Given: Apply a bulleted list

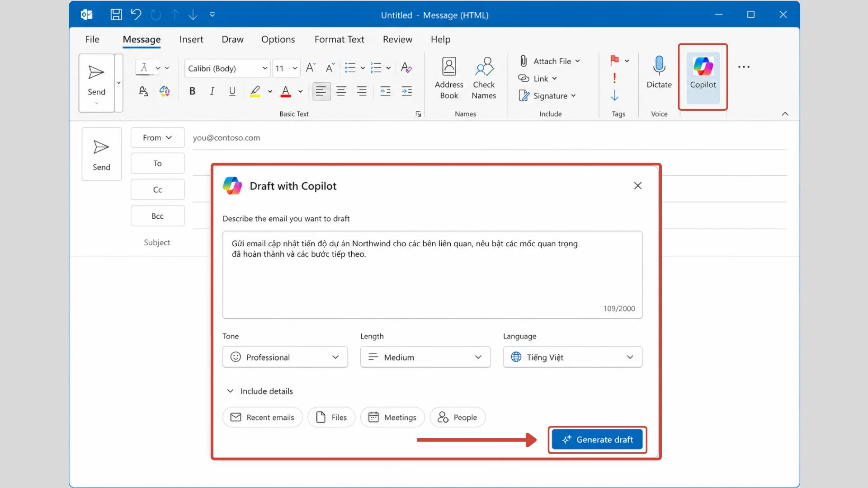Looking at the screenshot, I should (x=350, y=68).
